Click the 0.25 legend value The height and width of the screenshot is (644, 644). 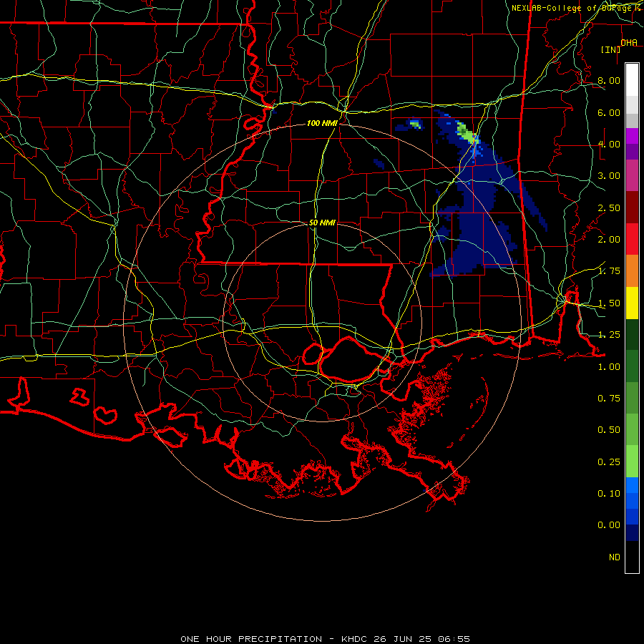(608, 462)
